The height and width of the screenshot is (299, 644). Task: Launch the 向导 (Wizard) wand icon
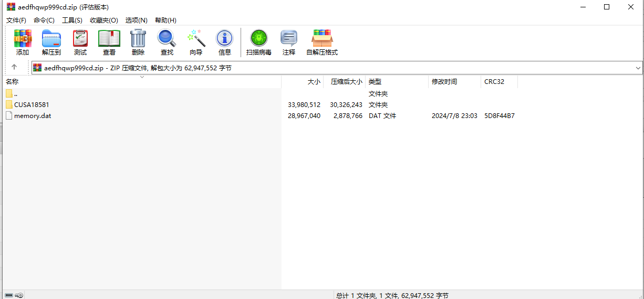196,38
